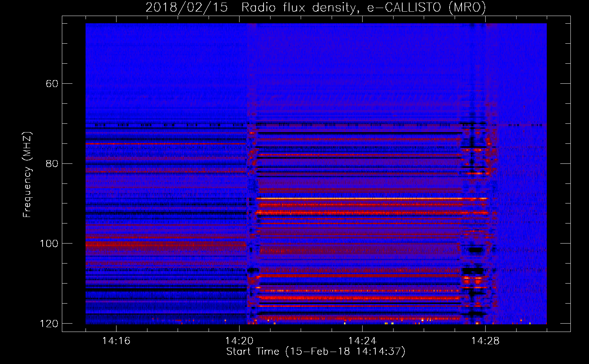Image resolution: width=589 pixels, height=364 pixels.
Task: Click the 14:24 time tick label
Action: pyautogui.click(x=362, y=341)
